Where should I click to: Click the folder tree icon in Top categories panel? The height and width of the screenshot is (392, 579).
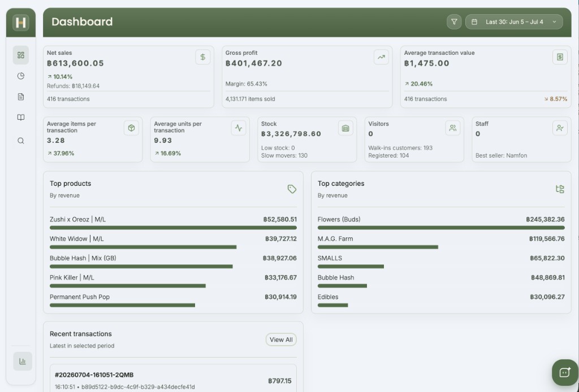pos(560,189)
